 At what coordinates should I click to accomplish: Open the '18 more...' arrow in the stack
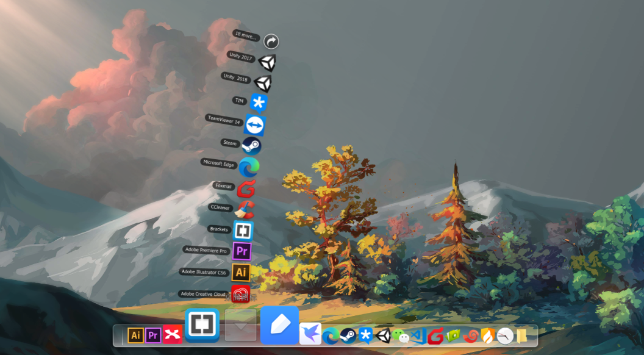pyautogui.click(x=271, y=41)
